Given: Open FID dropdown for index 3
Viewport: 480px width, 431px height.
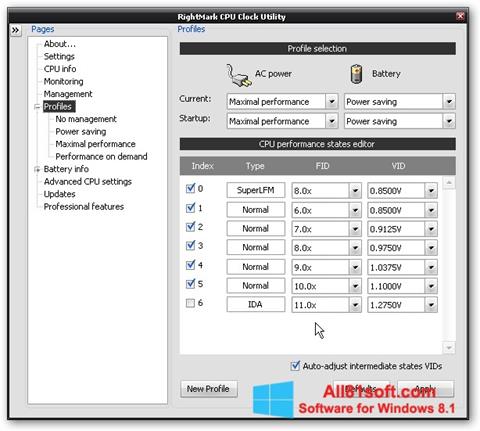Looking at the screenshot, I should 355,248.
